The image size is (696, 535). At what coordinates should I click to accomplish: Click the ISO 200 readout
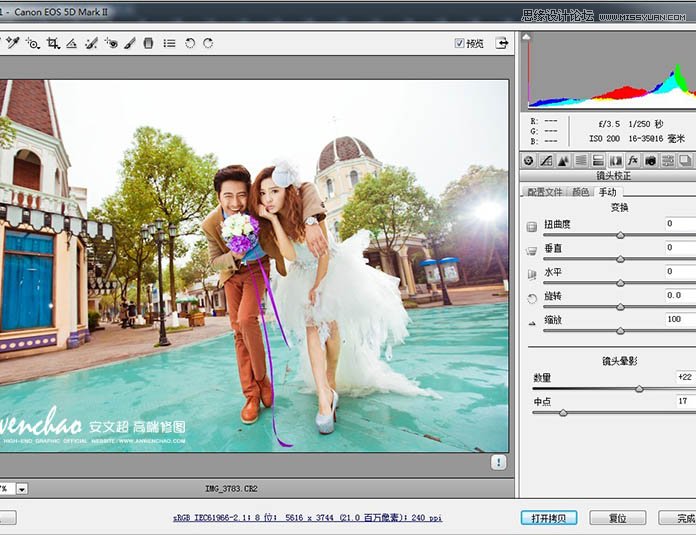tap(604, 139)
